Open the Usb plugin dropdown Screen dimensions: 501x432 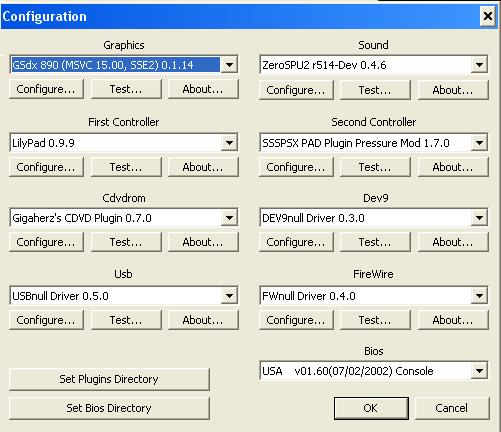229,296
